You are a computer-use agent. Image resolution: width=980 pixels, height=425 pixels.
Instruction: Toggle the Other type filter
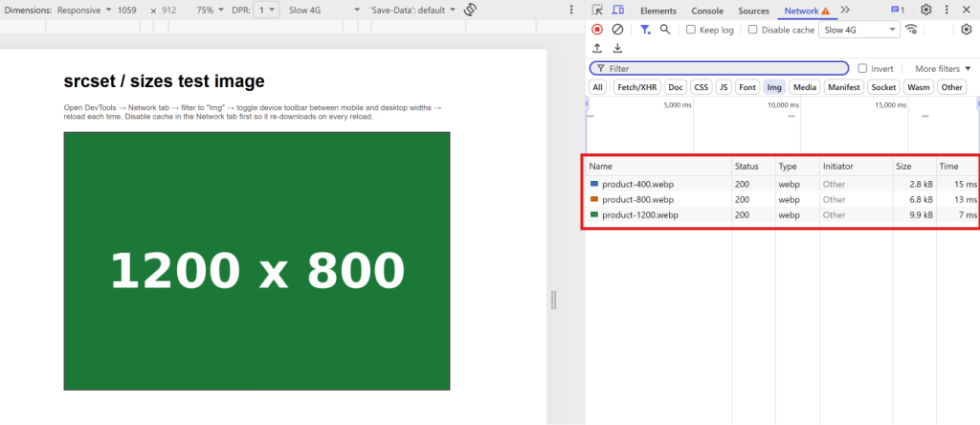[952, 87]
